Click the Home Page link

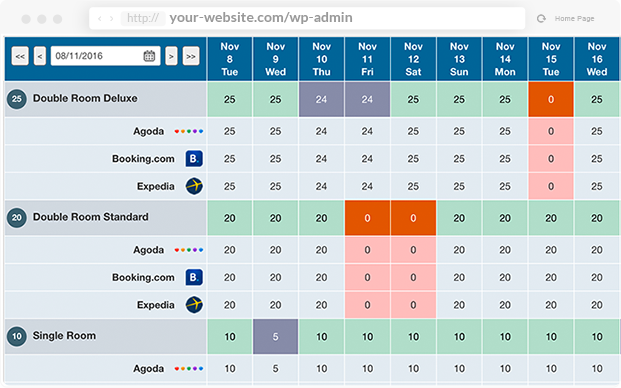574,18
